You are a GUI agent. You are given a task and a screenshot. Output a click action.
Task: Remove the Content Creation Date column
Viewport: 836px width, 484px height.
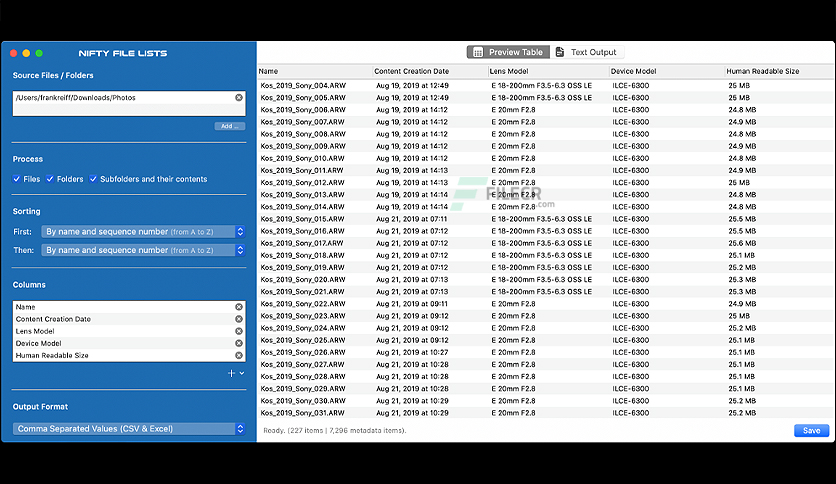point(239,319)
